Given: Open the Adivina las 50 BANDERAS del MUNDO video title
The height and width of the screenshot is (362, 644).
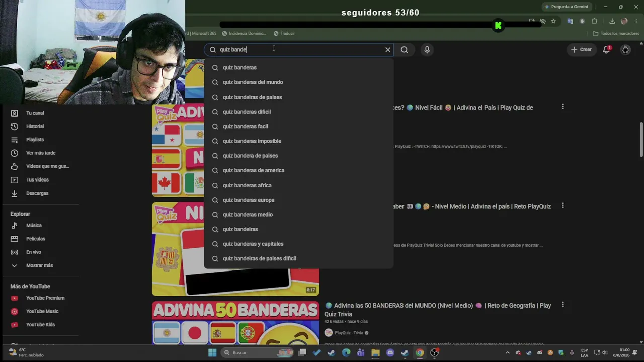Looking at the screenshot, I should pyautogui.click(x=438, y=310).
